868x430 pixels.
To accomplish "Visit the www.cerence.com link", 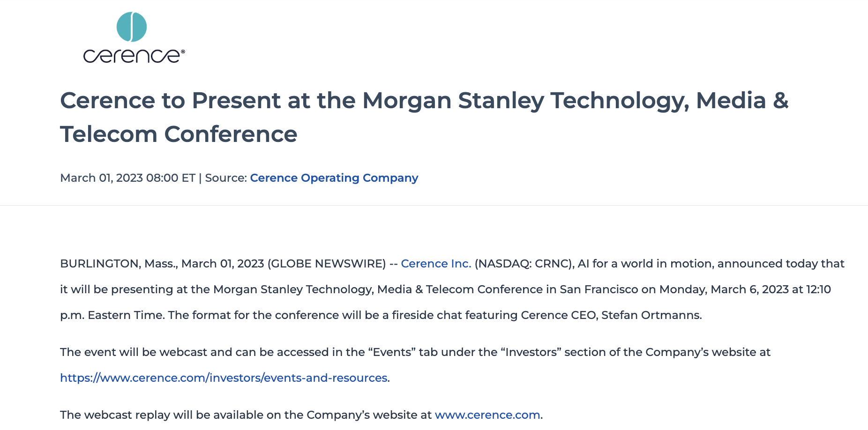I will [x=487, y=415].
